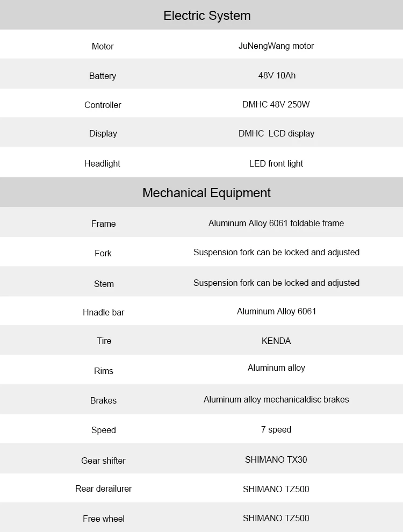Select the 48V 10Ah battery value
Image resolution: width=403 pixels, height=532 pixels.
[277, 76]
